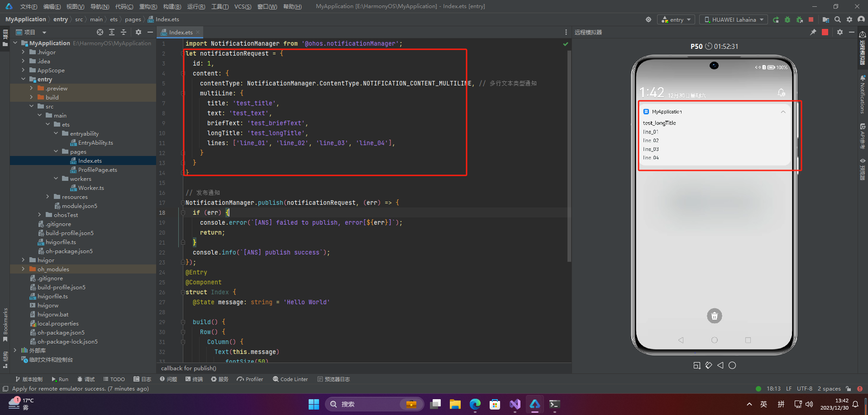Open the Visual Studio taskbar icon
Screen dimensions: 868x415
(515, 404)
